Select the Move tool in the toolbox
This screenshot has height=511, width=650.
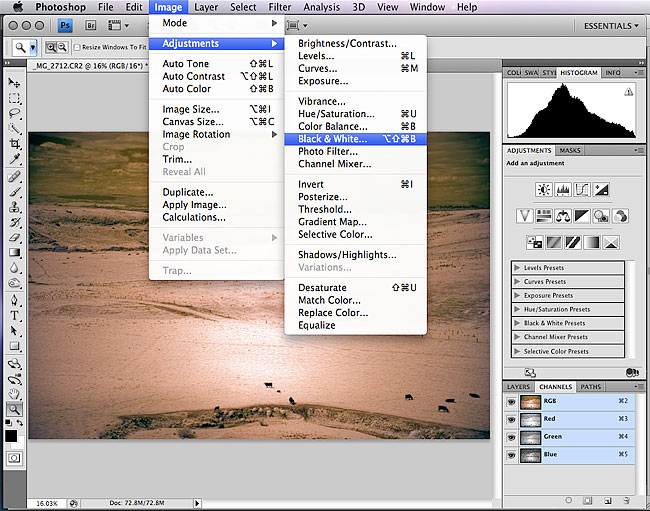click(15, 83)
